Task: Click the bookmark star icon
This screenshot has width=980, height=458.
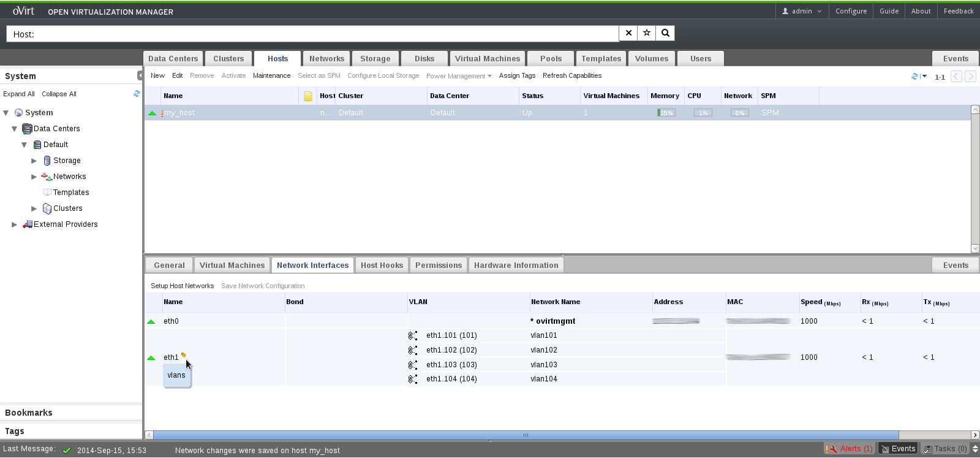Action: [x=647, y=33]
